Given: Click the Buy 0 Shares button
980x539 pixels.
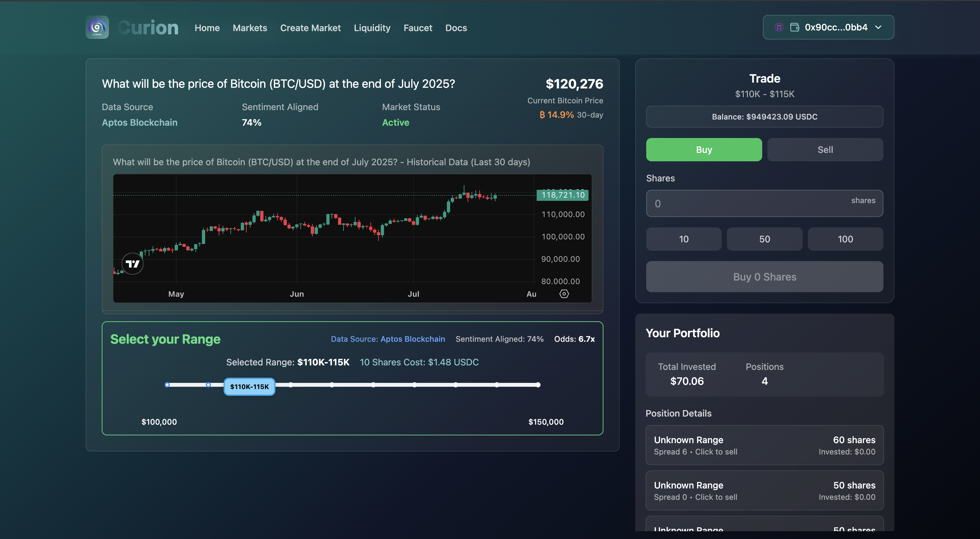Looking at the screenshot, I should pyautogui.click(x=764, y=277).
